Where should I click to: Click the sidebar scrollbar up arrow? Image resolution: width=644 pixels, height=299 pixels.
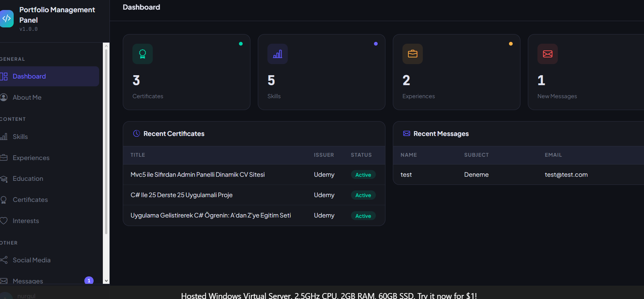(106, 46)
